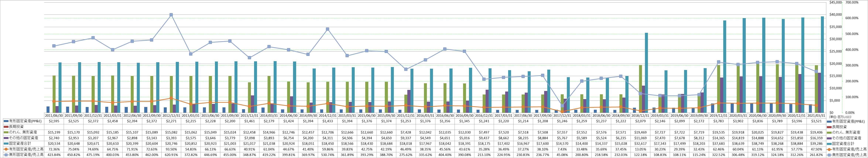Click the orange line marker at 2012/12/31

click(x=171, y=98)
